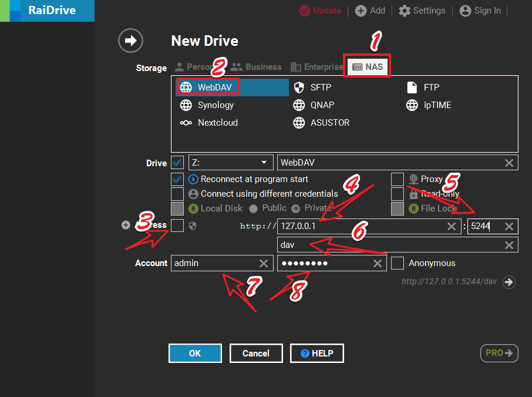
Task: Toggle Reconnect at program start checkbox
Action: [177, 179]
